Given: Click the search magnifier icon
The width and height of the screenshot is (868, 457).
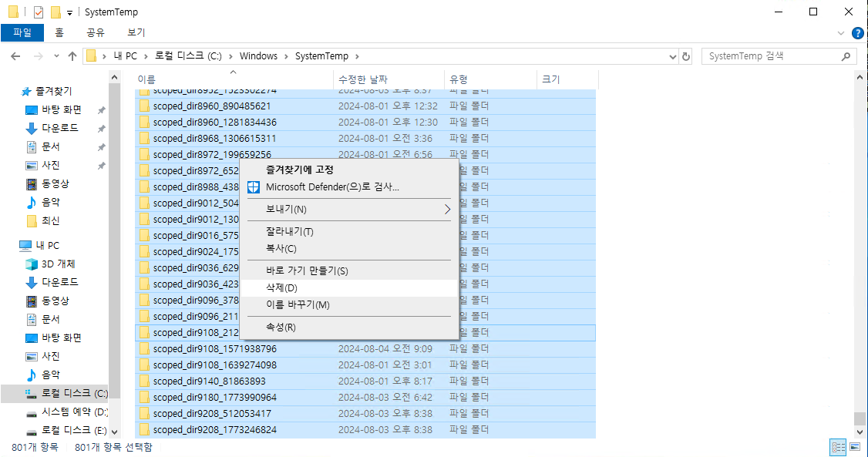Looking at the screenshot, I should tap(846, 56).
